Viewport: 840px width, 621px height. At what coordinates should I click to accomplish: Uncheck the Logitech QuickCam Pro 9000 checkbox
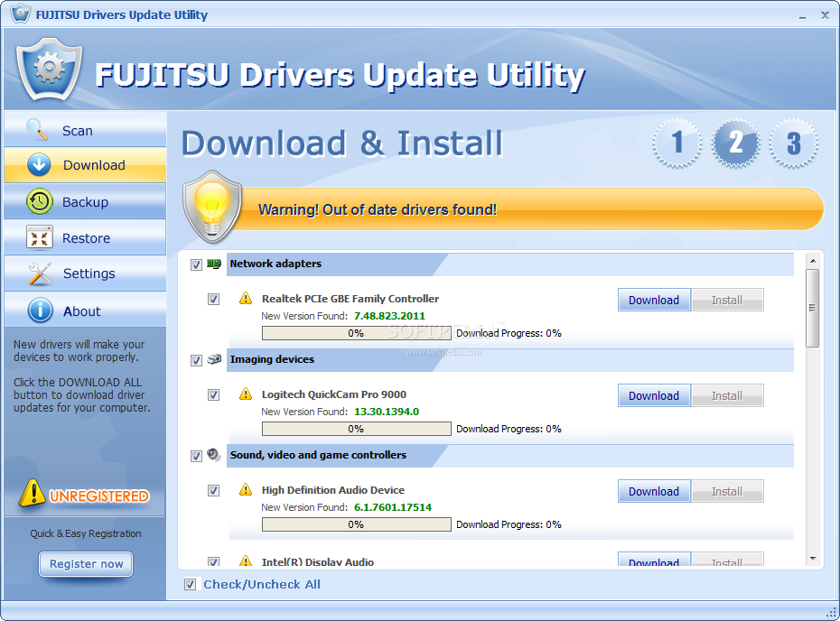[x=213, y=395]
